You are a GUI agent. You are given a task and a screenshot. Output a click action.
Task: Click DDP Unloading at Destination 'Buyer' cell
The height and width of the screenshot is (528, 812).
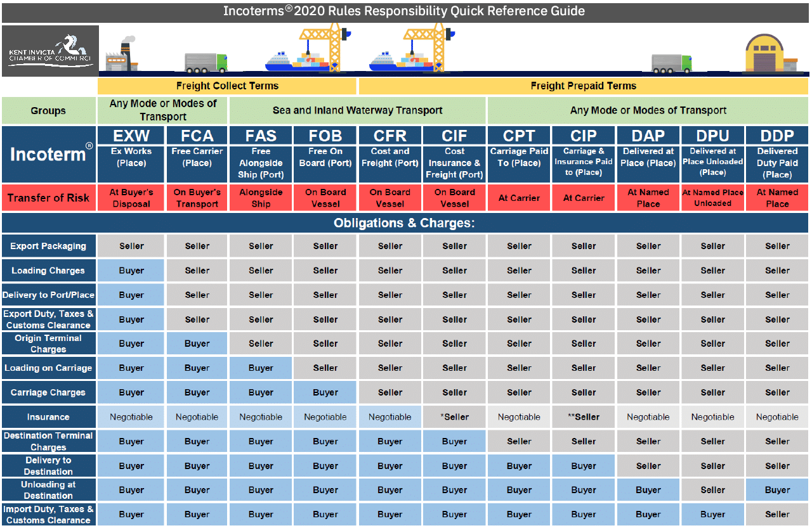point(777,490)
